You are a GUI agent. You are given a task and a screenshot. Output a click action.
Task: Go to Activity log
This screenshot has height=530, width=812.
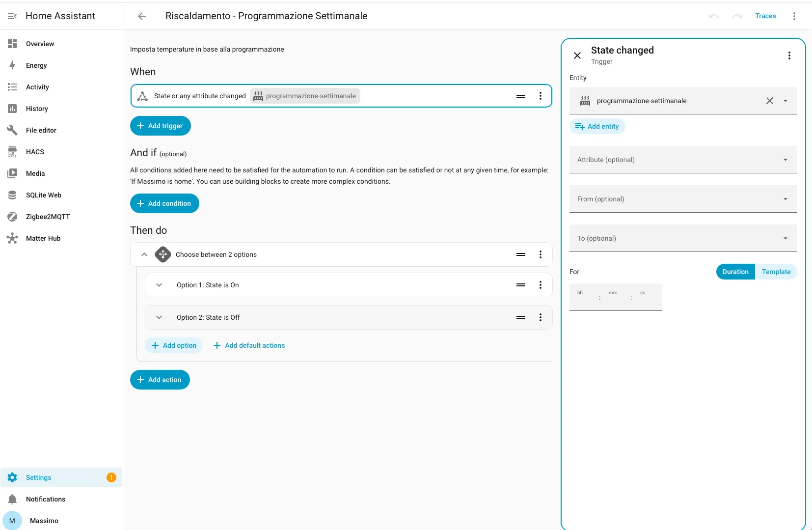pyautogui.click(x=61, y=87)
